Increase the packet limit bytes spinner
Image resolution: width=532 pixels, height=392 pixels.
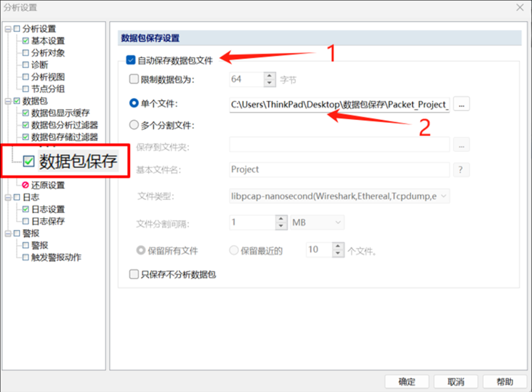click(270, 76)
